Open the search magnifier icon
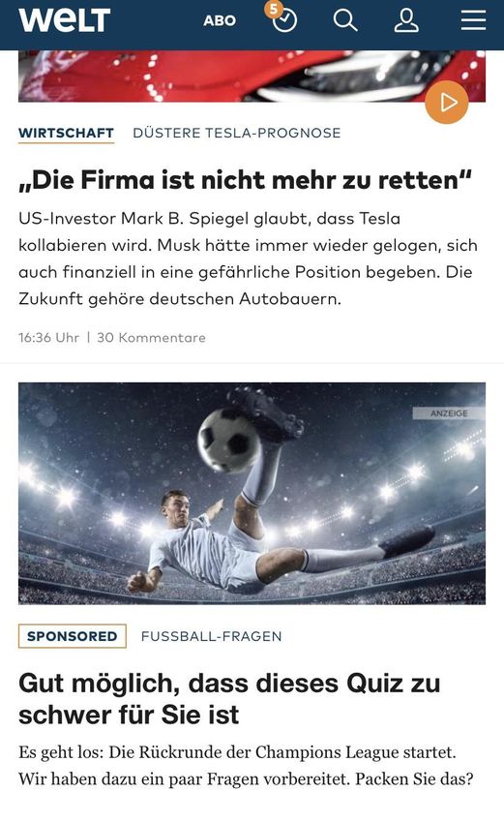This screenshot has width=504, height=823. pos(345,21)
